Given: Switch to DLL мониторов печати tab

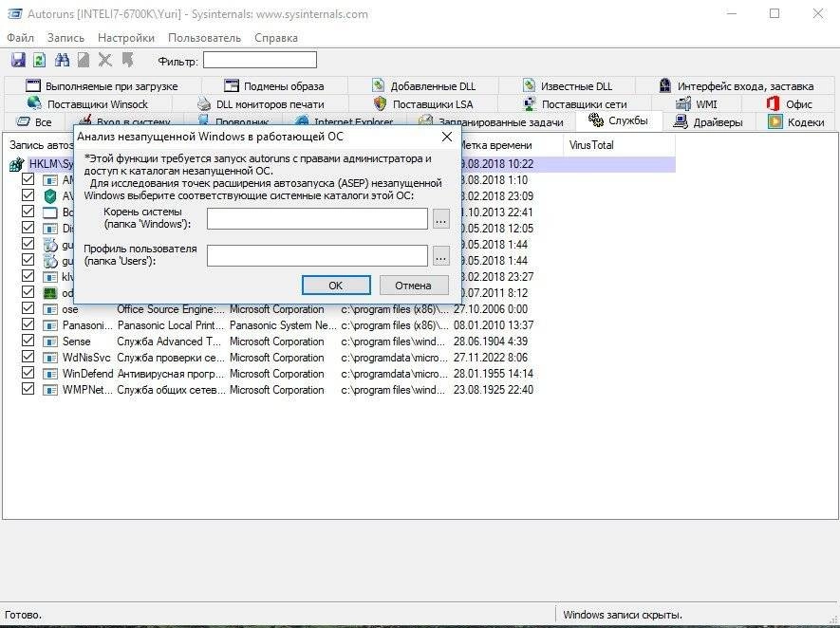Looking at the screenshot, I should click(260, 103).
